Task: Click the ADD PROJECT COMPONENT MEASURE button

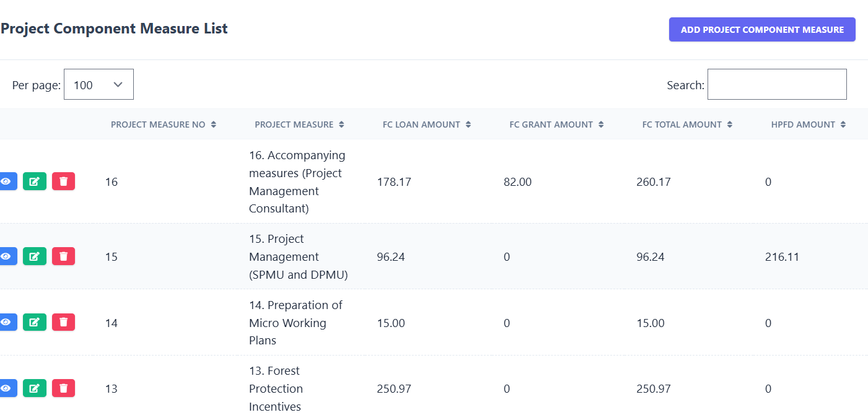Action: point(761,29)
